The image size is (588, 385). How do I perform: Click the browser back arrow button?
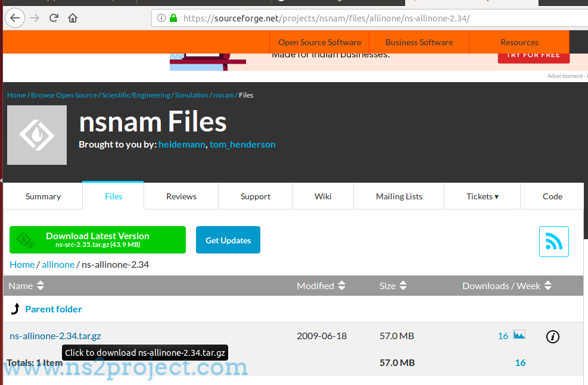(x=15, y=18)
